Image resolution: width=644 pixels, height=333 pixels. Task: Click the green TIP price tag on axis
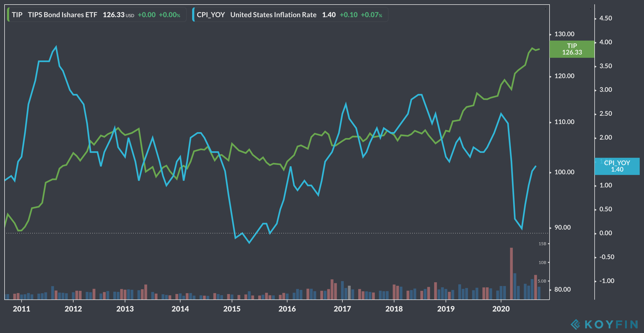pos(572,49)
